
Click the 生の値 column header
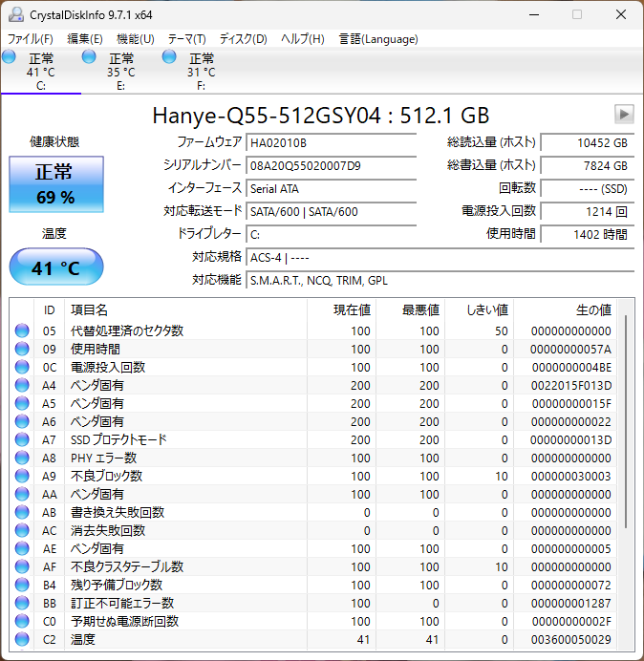[565, 309]
